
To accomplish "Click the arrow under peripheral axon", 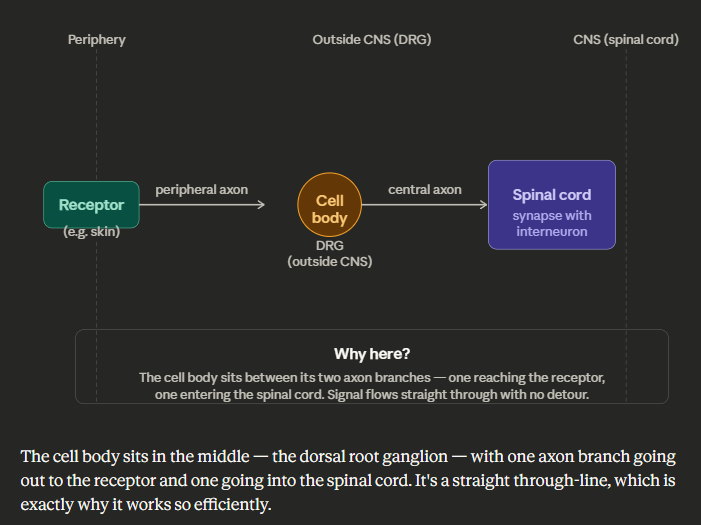I will coord(209,205).
